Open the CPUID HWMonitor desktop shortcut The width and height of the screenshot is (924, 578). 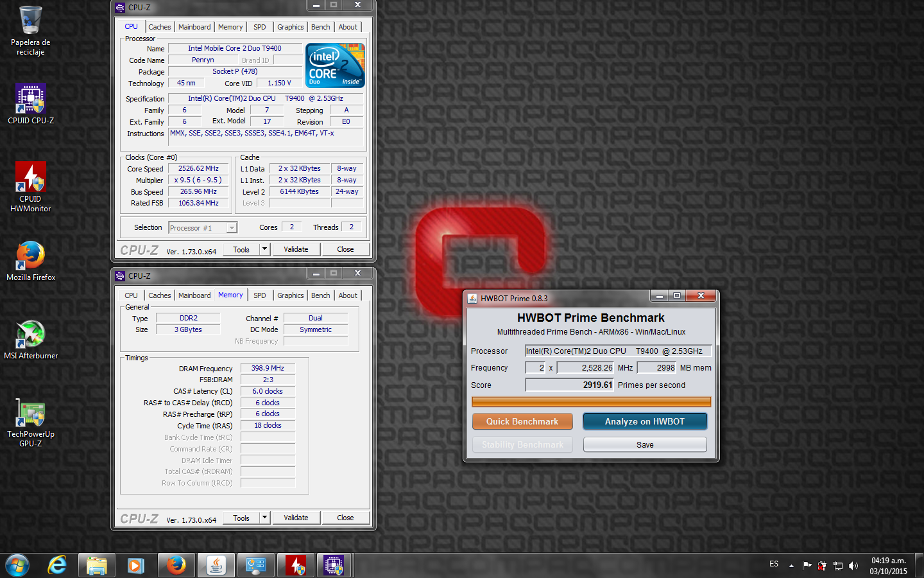pos(30,186)
